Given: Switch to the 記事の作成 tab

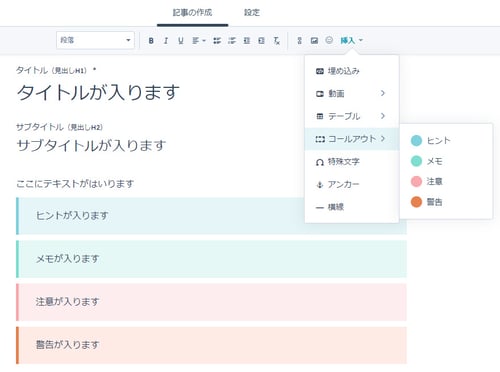Looking at the screenshot, I should pyautogui.click(x=192, y=13).
